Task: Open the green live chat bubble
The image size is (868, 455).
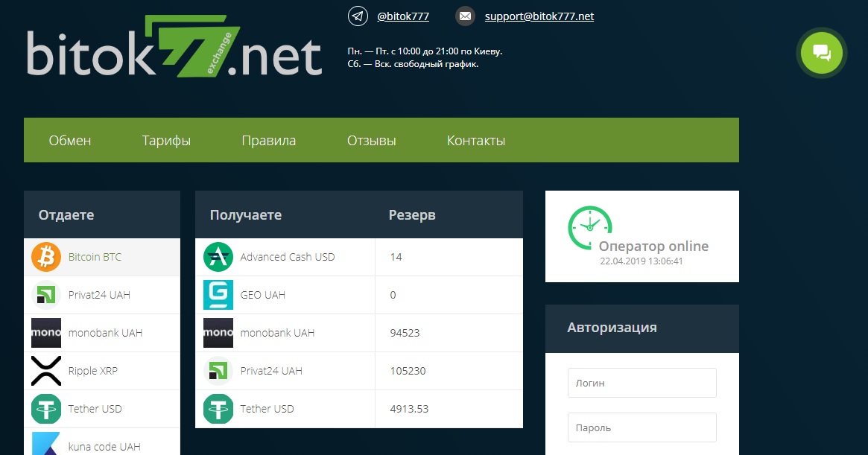Action: (822, 53)
